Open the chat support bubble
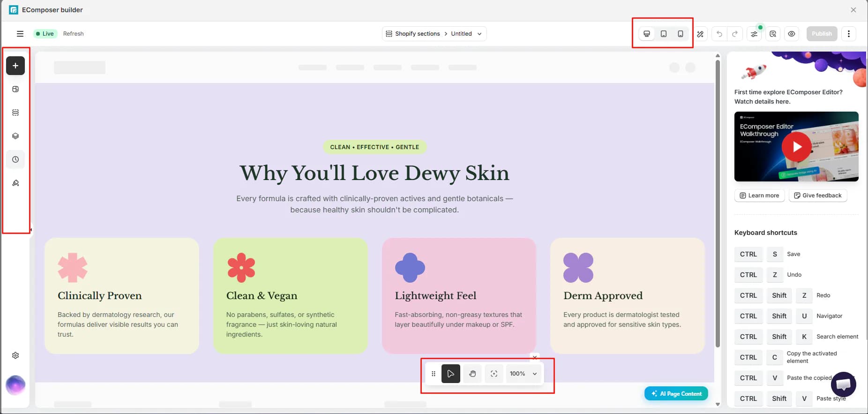 (844, 384)
